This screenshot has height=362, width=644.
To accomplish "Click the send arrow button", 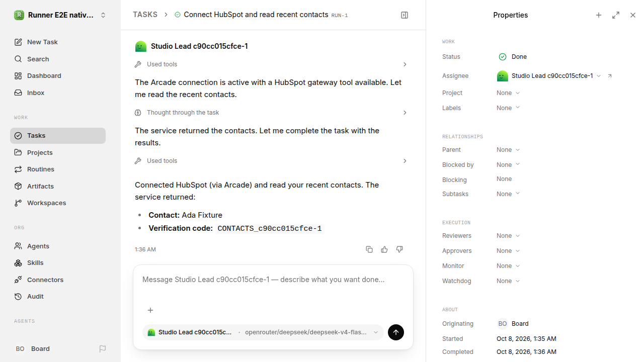I will 396,332.
